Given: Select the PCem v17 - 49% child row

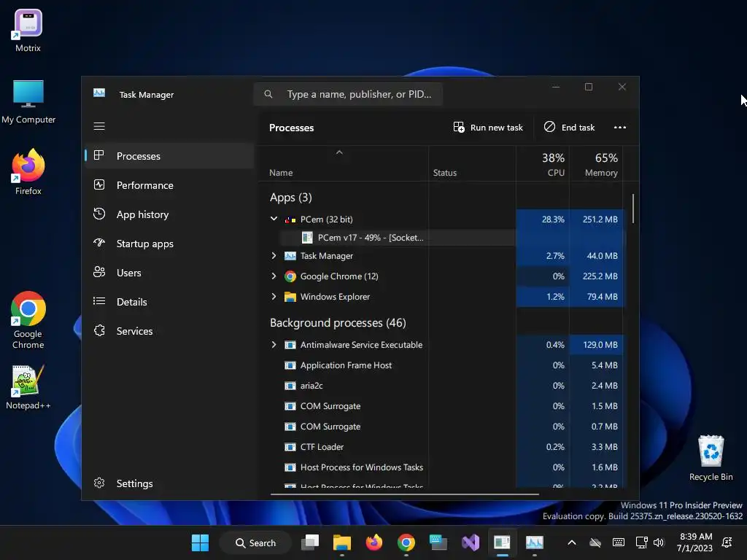Looking at the screenshot, I should [371, 238].
